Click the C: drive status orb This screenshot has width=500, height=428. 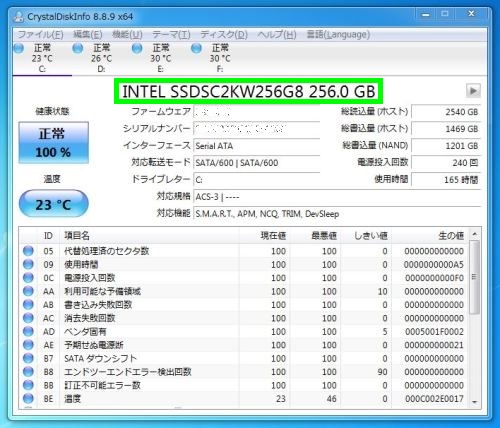tap(19, 48)
